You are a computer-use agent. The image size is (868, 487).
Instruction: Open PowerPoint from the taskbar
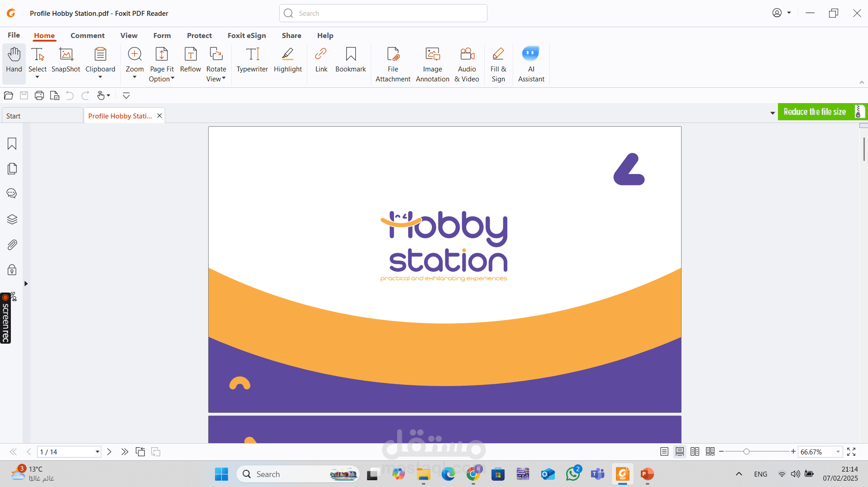[647, 474]
